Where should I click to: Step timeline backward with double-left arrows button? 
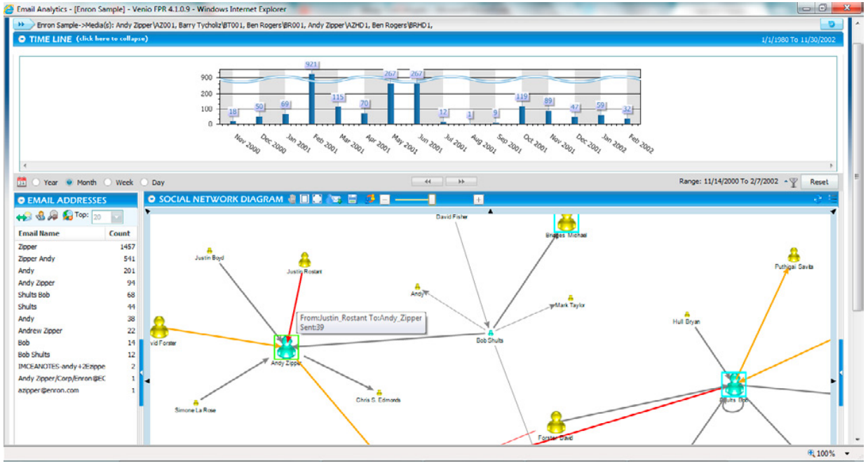(427, 181)
